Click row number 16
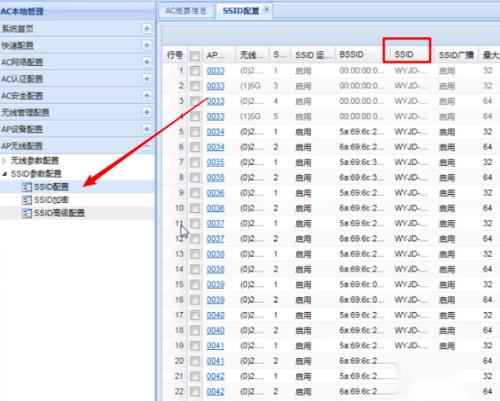 (179, 300)
